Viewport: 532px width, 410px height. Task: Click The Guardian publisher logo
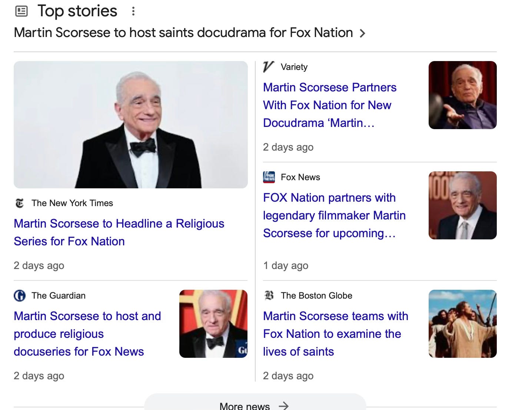coord(20,296)
